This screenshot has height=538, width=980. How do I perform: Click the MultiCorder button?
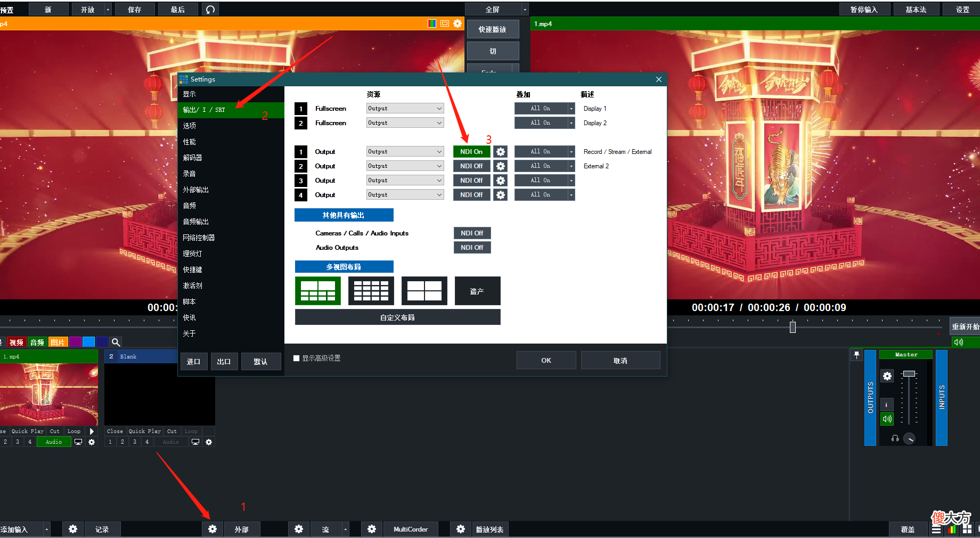411,529
